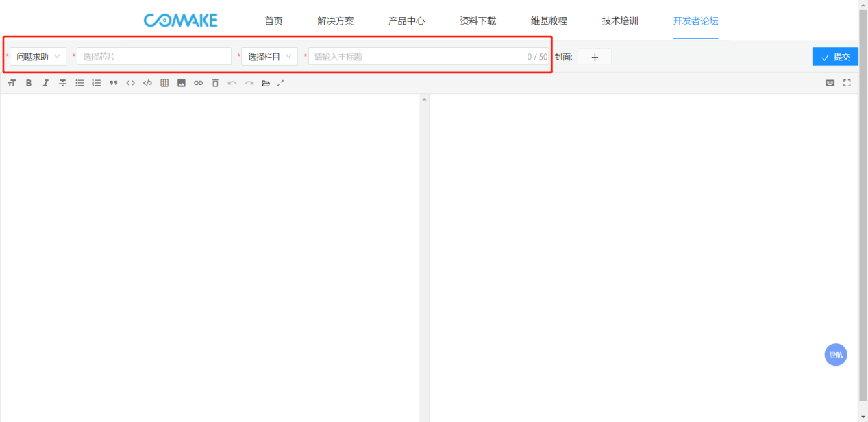Apply strikethrough text formatting
This screenshot has height=422, width=868.
click(62, 83)
